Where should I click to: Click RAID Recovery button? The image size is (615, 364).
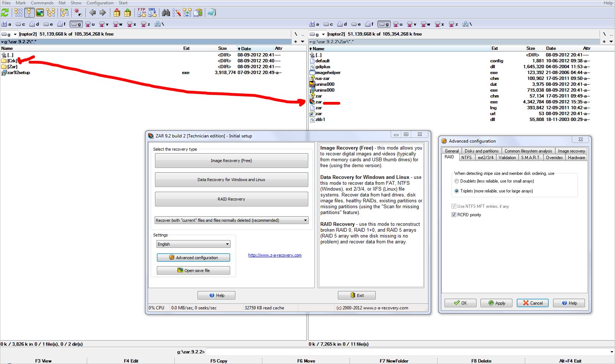[231, 199]
